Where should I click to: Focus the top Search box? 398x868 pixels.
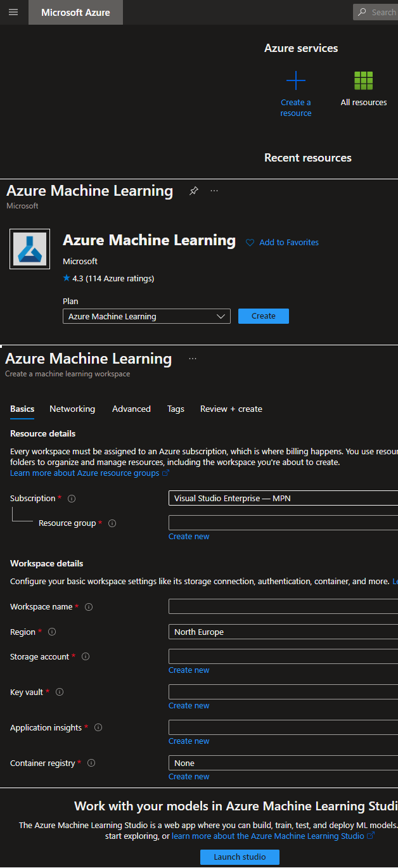[x=375, y=12]
